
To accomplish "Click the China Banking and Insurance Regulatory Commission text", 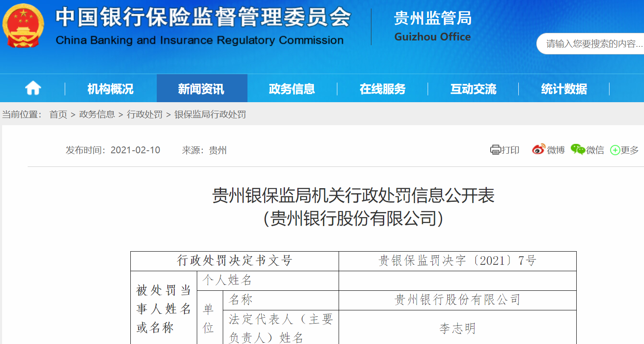I will (200, 40).
